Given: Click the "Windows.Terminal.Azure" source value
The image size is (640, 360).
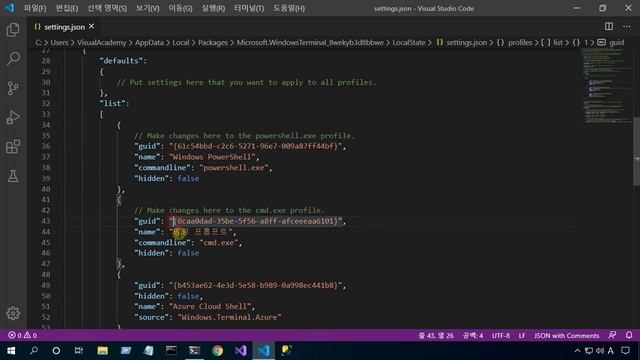Looking at the screenshot, I should coord(229,317).
